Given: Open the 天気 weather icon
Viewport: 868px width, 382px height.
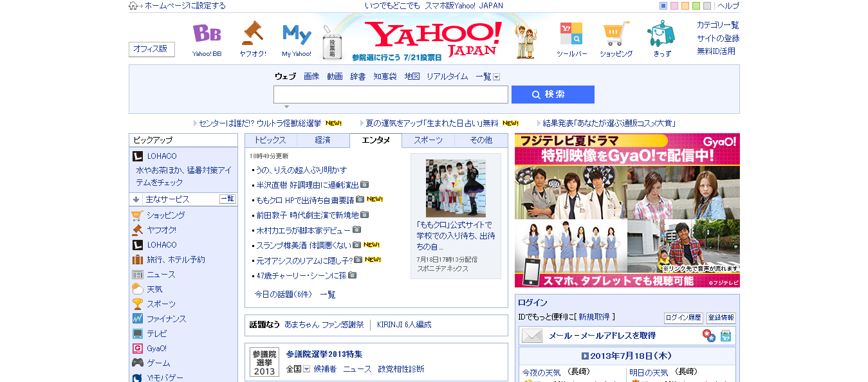Looking at the screenshot, I should coord(137,289).
